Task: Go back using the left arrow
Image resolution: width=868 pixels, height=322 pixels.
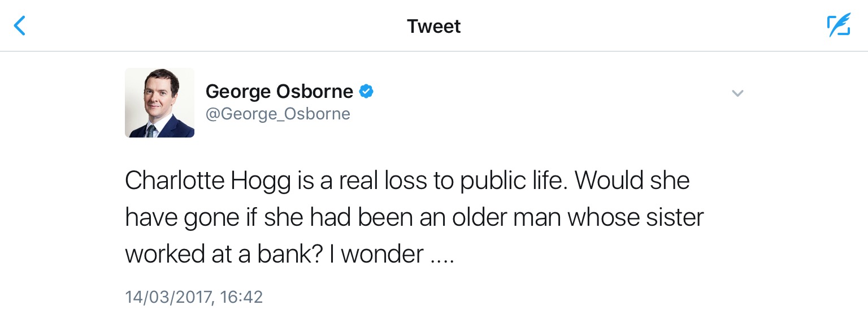Action: (20, 25)
